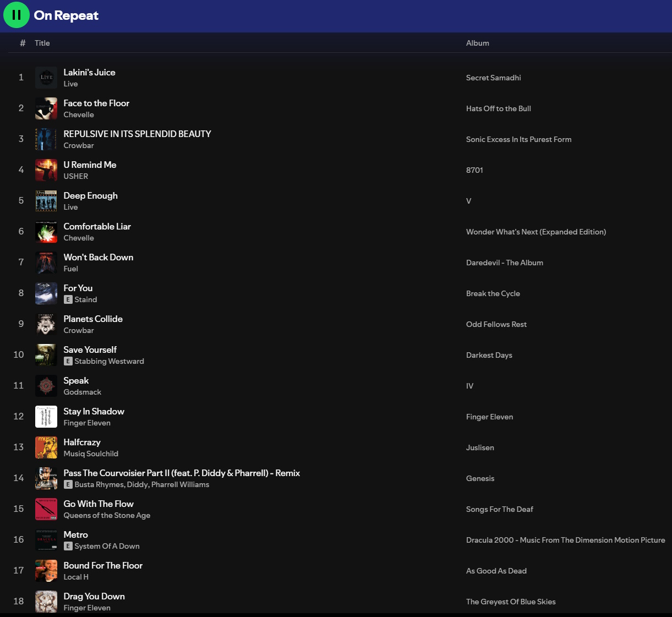Open album 8701
This screenshot has width=672, height=617.
pyautogui.click(x=474, y=170)
